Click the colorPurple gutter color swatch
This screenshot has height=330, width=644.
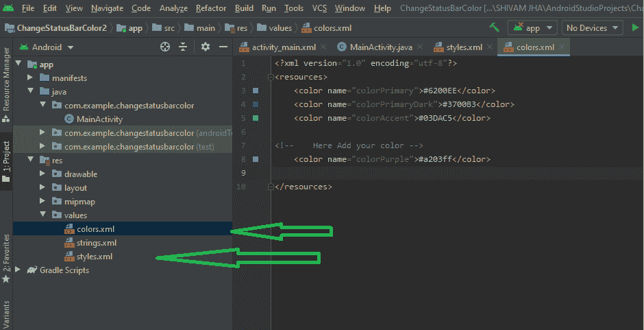click(256, 159)
